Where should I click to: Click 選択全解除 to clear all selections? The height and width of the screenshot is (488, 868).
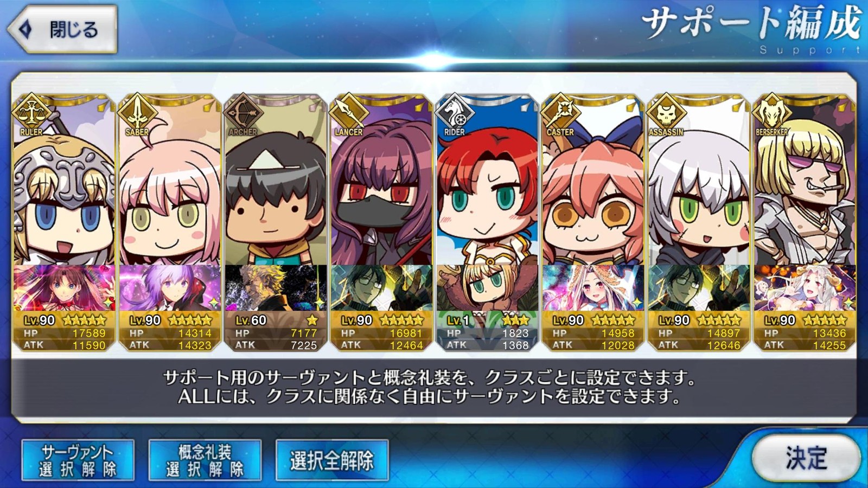coord(332,460)
